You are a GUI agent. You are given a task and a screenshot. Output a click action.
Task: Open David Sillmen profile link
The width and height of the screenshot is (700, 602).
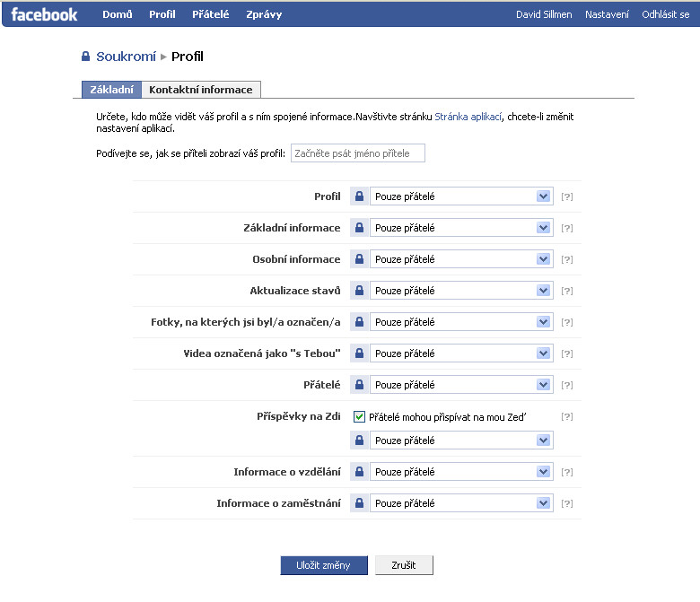pos(544,14)
